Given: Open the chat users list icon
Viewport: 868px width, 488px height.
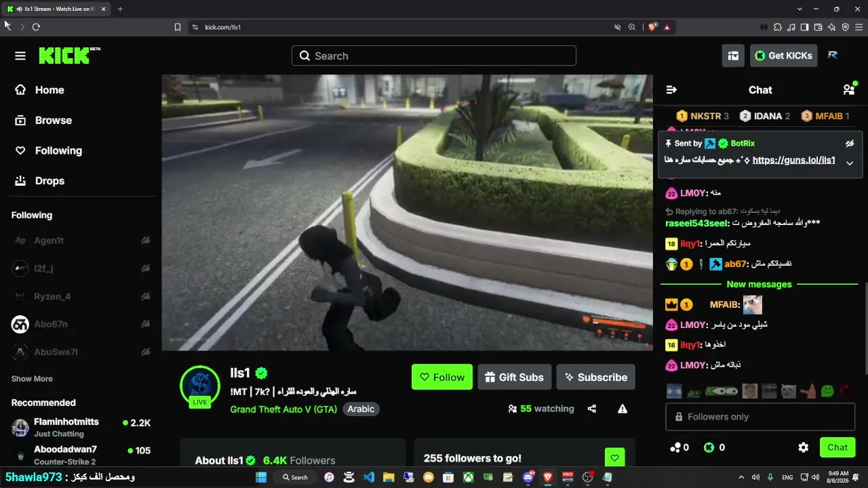Looking at the screenshot, I should tap(848, 89).
